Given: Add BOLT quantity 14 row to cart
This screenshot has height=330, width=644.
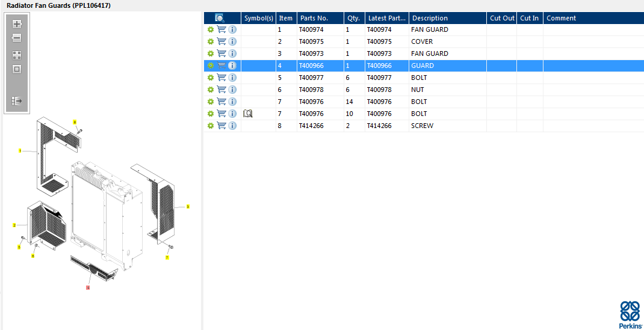Looking at the screenshot, I should tap(221, 101).
